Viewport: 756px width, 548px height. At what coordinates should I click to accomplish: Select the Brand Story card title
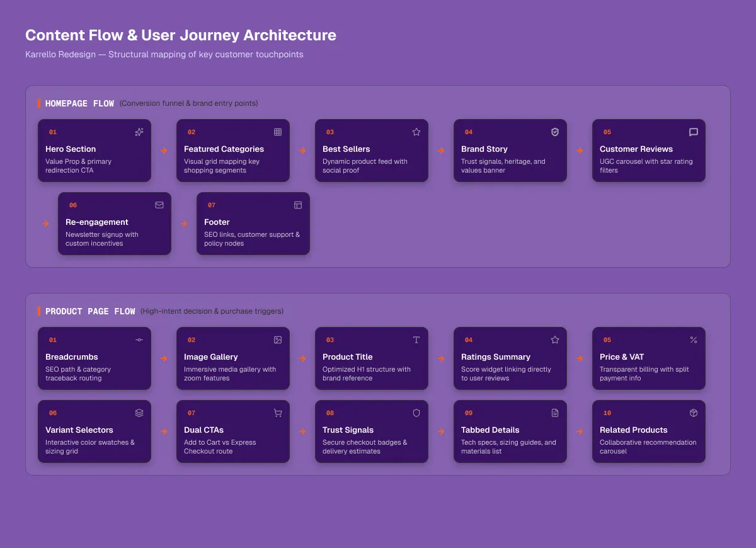(484, 149)
